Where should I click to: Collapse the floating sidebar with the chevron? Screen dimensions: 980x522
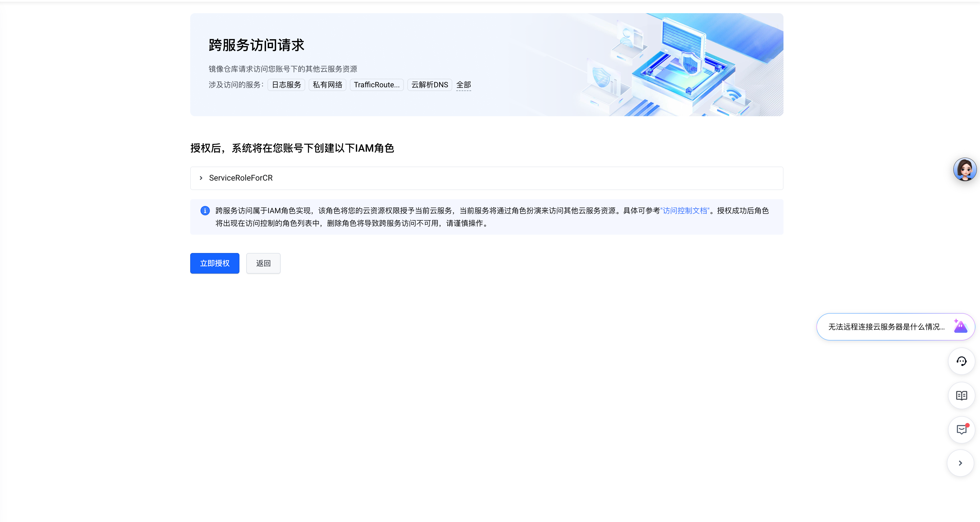click(x=961, y=463)
